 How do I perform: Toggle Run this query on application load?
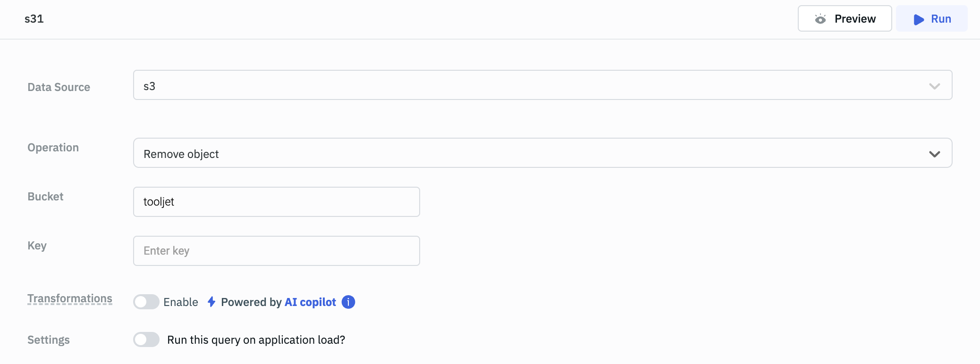point(146,339)
